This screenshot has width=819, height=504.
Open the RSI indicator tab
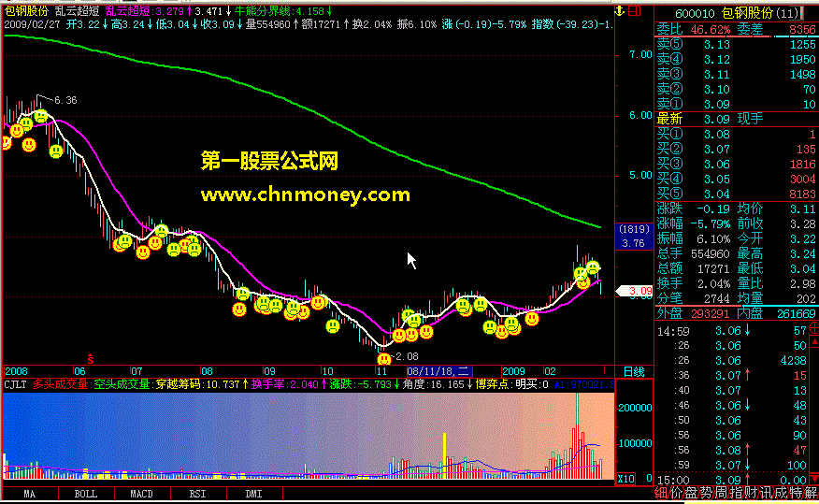(x=197, y=494)
